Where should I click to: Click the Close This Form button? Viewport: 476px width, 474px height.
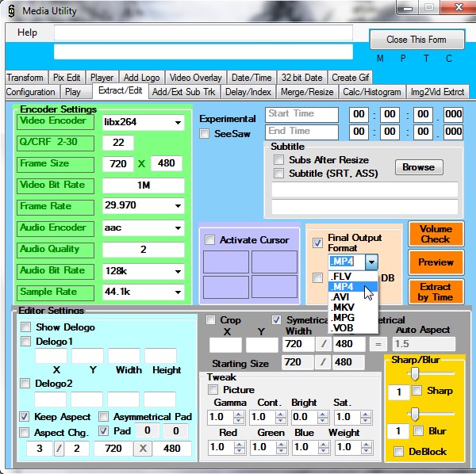point(416,40)
